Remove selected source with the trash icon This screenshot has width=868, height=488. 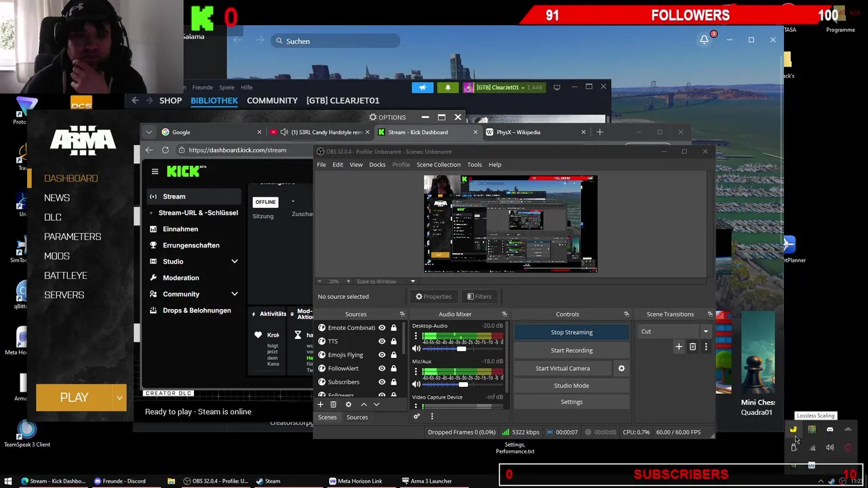pyautogui.click(x=333, y=405)
